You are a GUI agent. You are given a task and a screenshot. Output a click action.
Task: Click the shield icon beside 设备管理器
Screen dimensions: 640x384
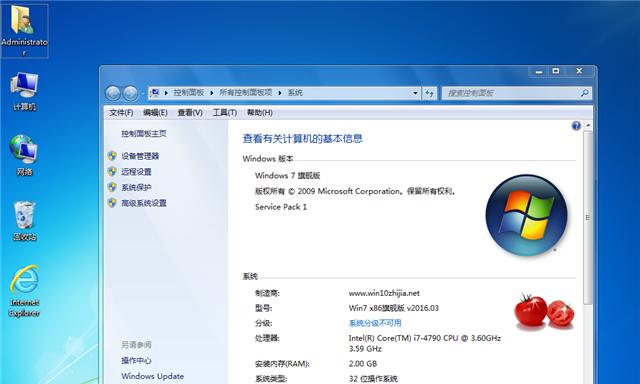112,156
